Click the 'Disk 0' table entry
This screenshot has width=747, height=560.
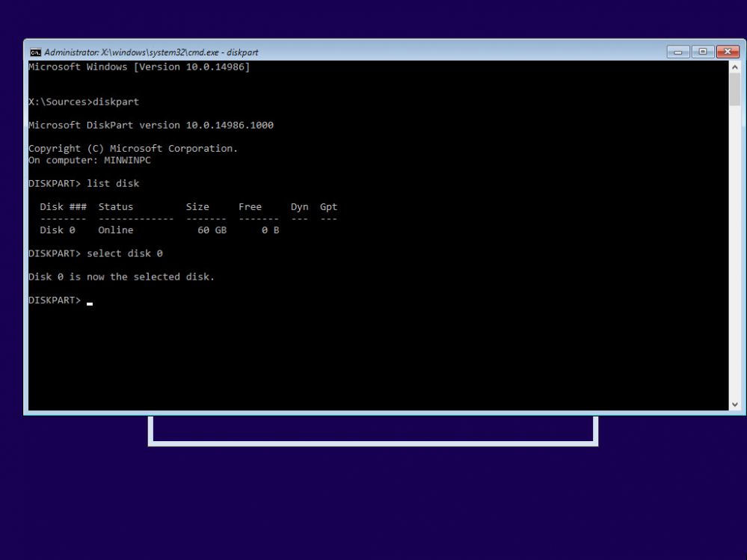58,230
